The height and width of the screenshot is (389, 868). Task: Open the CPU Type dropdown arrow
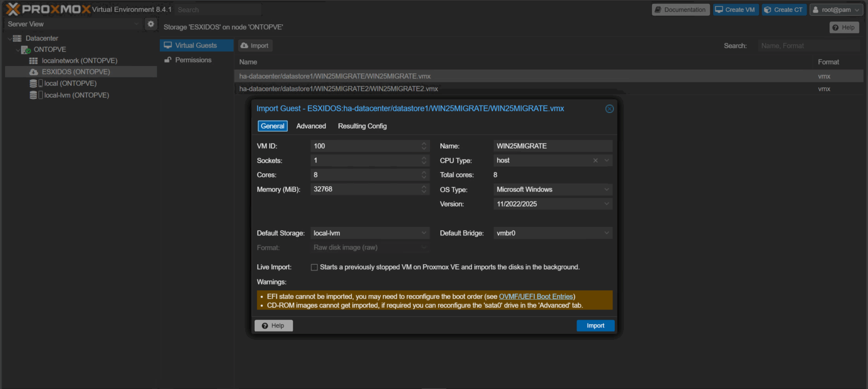(607, 160)
